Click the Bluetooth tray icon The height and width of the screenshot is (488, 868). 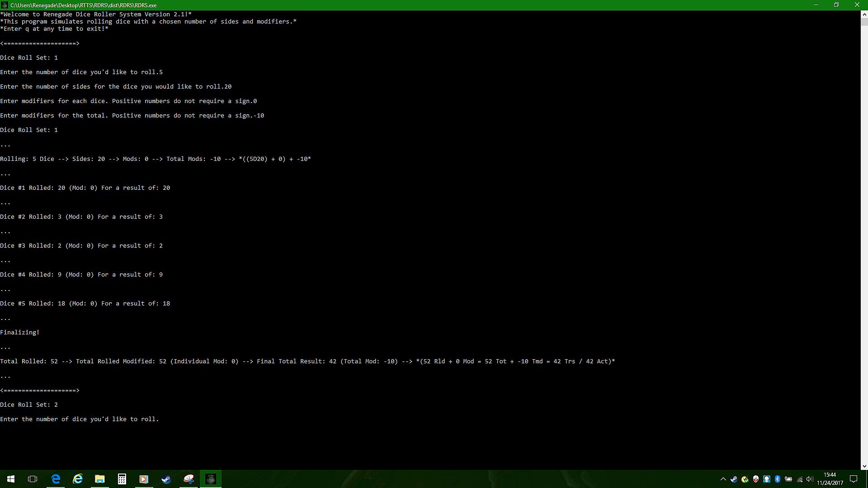pos(778,479)
